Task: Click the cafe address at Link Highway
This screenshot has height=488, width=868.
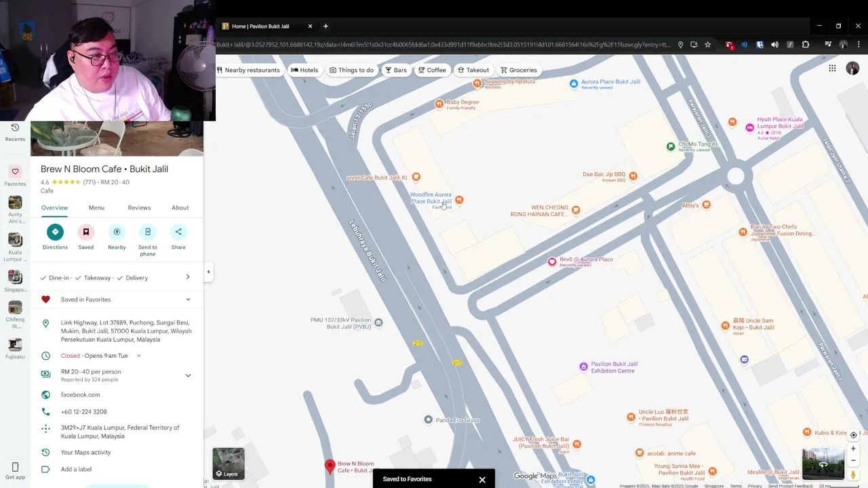Action: [126, 331]
